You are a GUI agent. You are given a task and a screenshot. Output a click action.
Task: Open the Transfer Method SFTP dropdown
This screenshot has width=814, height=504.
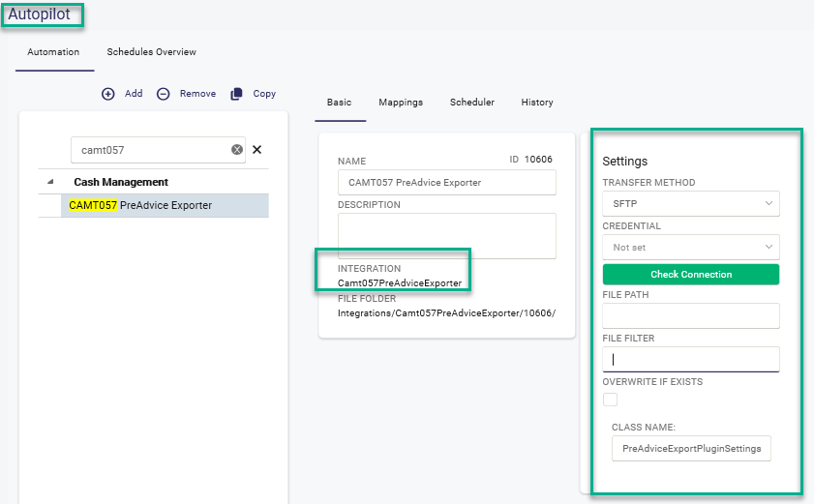tap(691, 203)
